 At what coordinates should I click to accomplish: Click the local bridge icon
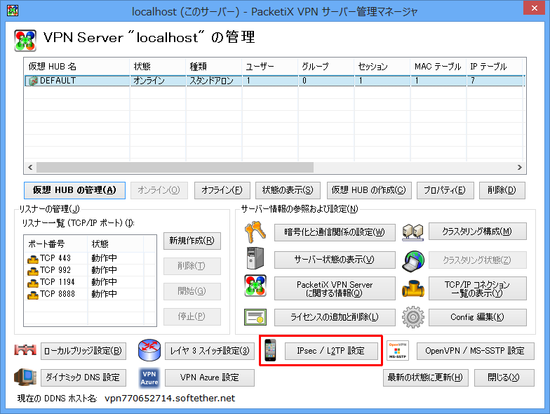[x=25, y=350]
